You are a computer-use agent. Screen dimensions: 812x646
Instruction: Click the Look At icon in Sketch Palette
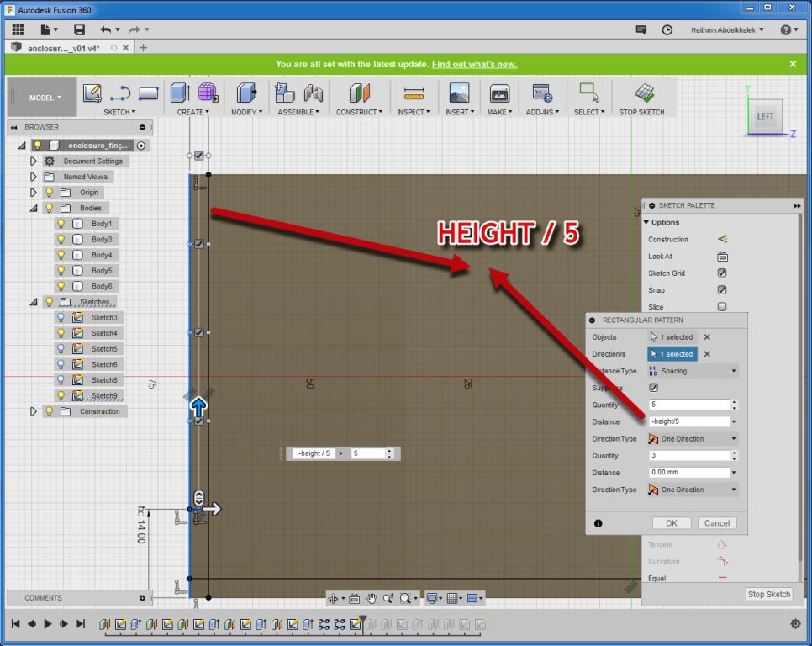pos(722,257)
